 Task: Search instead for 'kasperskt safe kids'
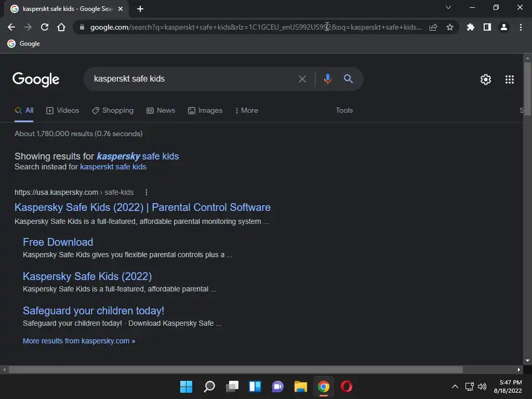point(113,167)
